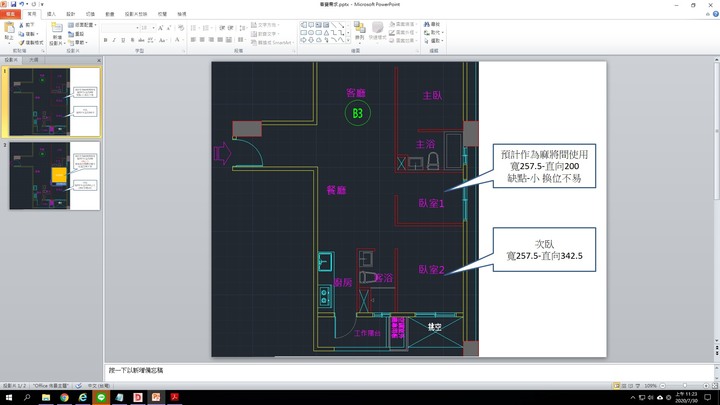This screenshot has height=405, width=720.
Task: Open the Section dropdown in Slides group
Action: (79, 43)
